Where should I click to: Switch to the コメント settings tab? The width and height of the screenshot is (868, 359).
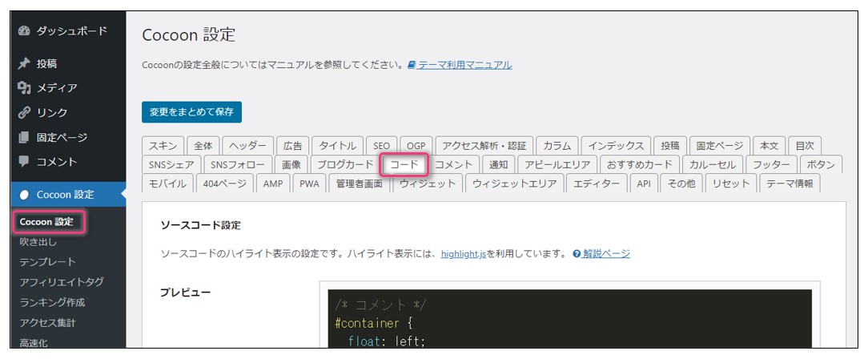click(x=453, y=164)
